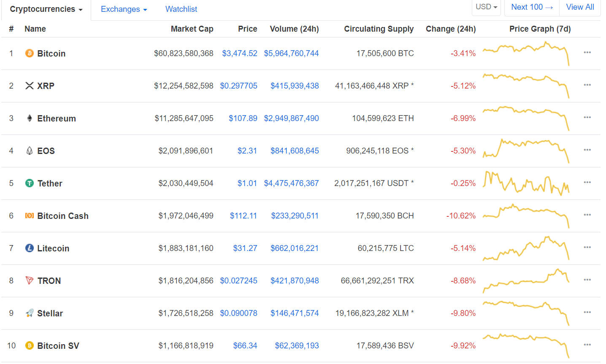Sort by Change (24h) column header
The height and width of the screenshot is (364, 606).
[450, 29]
